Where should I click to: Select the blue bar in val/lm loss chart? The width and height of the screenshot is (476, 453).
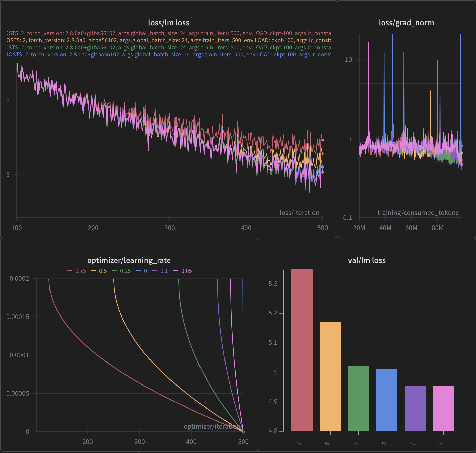387,400
